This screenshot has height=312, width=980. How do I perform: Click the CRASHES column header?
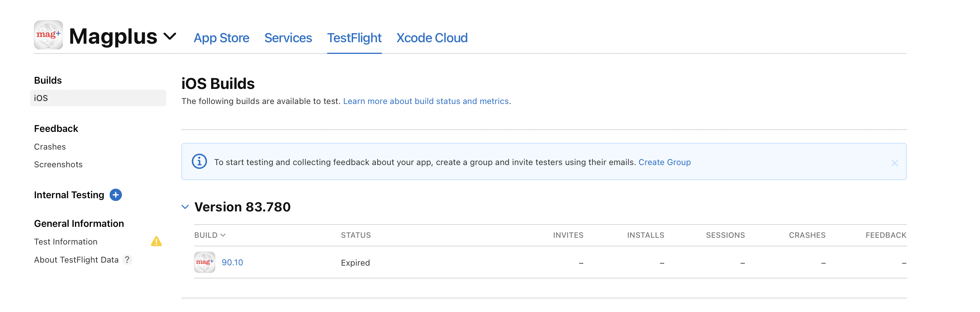807,235
